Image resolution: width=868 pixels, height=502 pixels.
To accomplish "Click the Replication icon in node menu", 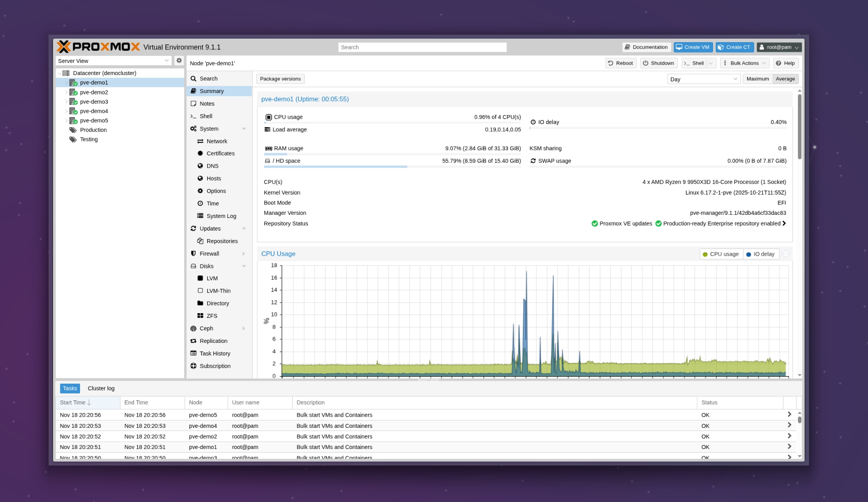I will click(193, 341).
